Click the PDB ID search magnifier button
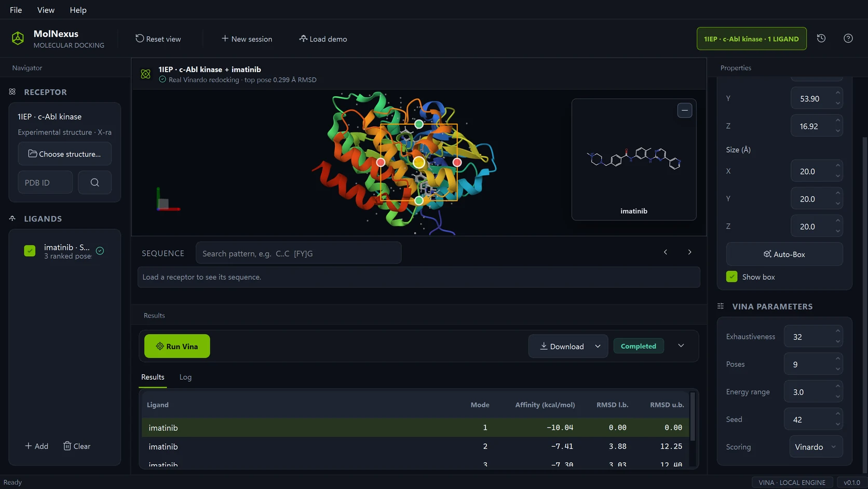The height and width of the screenshot is (489, 868). pos(94,182)
